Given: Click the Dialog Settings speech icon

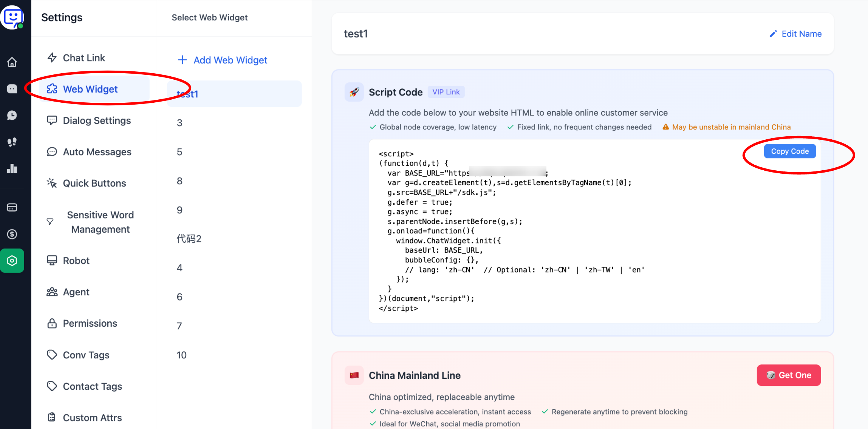Looking at the screenshot, I should pos(52,120).
